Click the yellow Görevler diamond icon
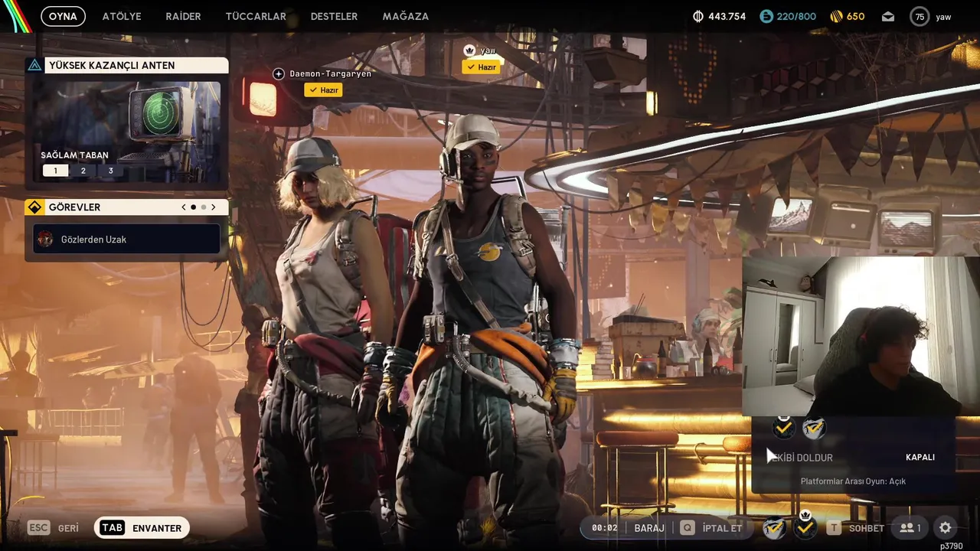Image resolution: width=980 pixels, height=551 pixels. [35, 207]
